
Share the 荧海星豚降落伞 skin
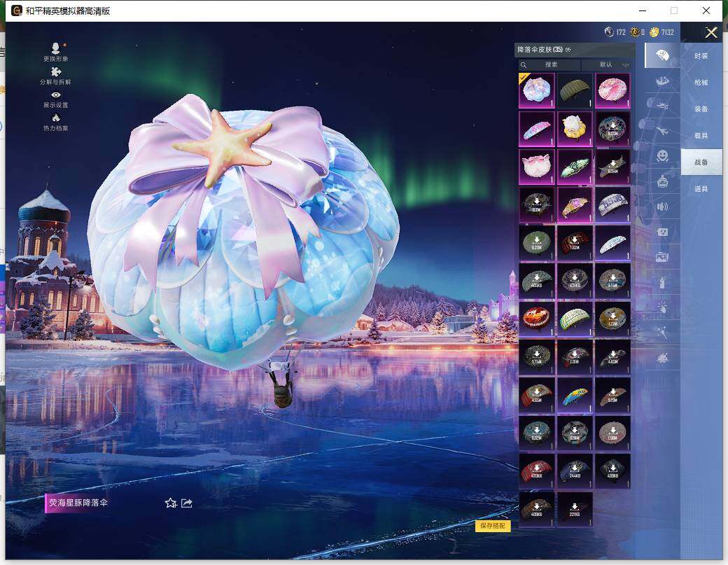(x=187, y=503)
